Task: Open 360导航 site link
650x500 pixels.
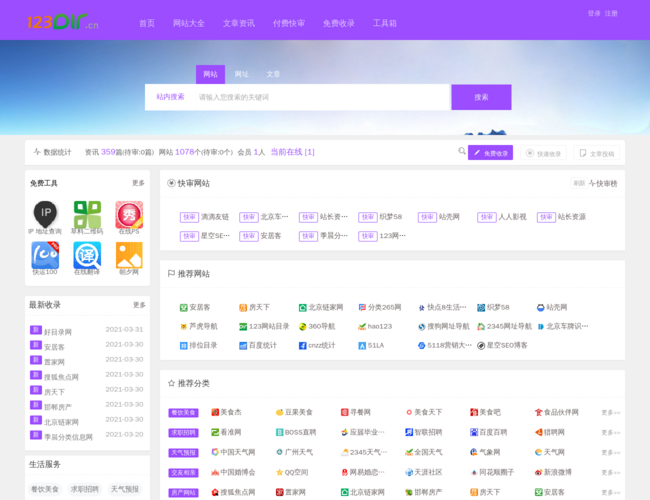Action: (317, 326)
